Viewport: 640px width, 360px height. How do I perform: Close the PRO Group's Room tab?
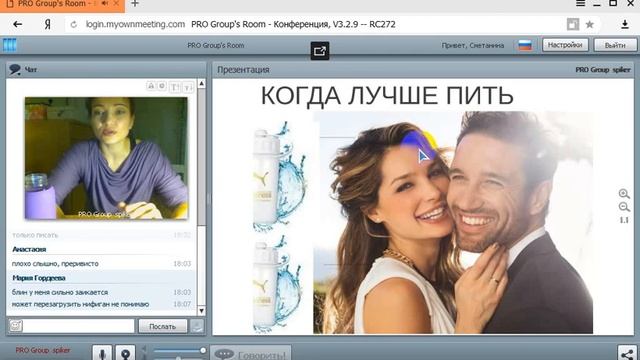coord(116,3)
